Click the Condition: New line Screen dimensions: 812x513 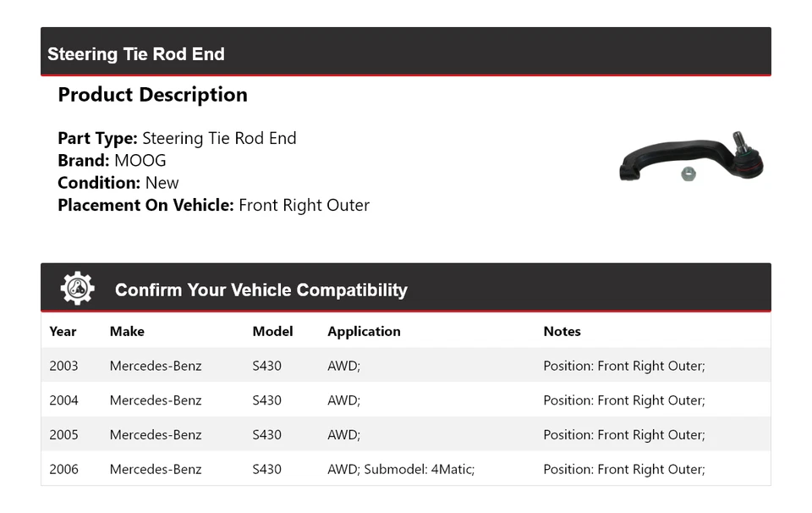pyautogui.click(x=118, y=183)
